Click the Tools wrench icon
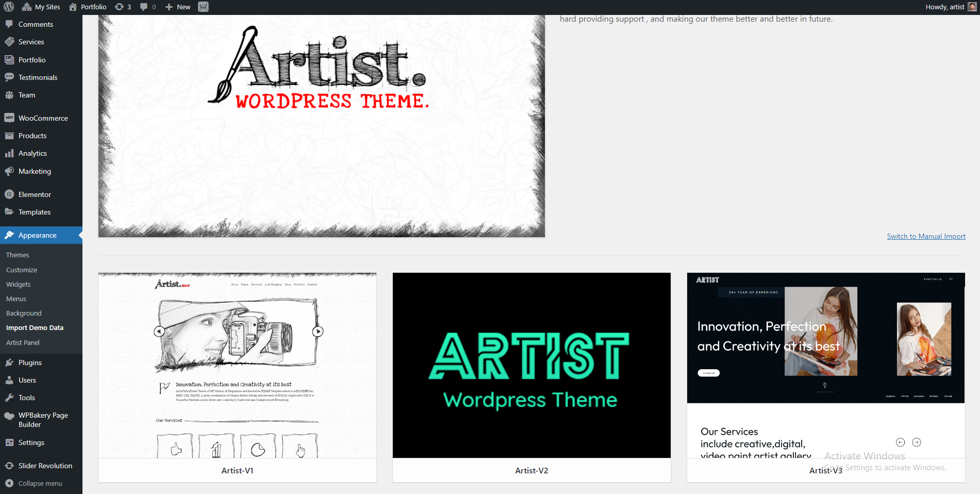 9,398
